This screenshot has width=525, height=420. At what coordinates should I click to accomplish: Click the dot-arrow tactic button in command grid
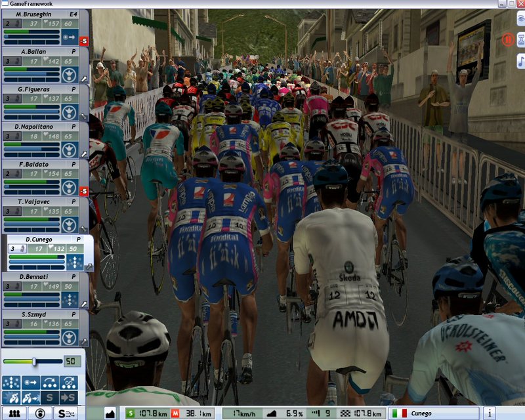(30, 383)
